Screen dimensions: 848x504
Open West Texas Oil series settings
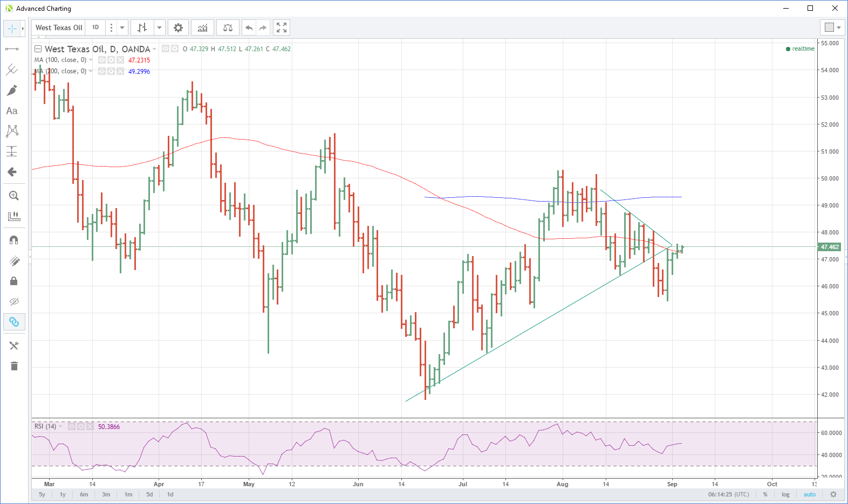click(175, 49)
